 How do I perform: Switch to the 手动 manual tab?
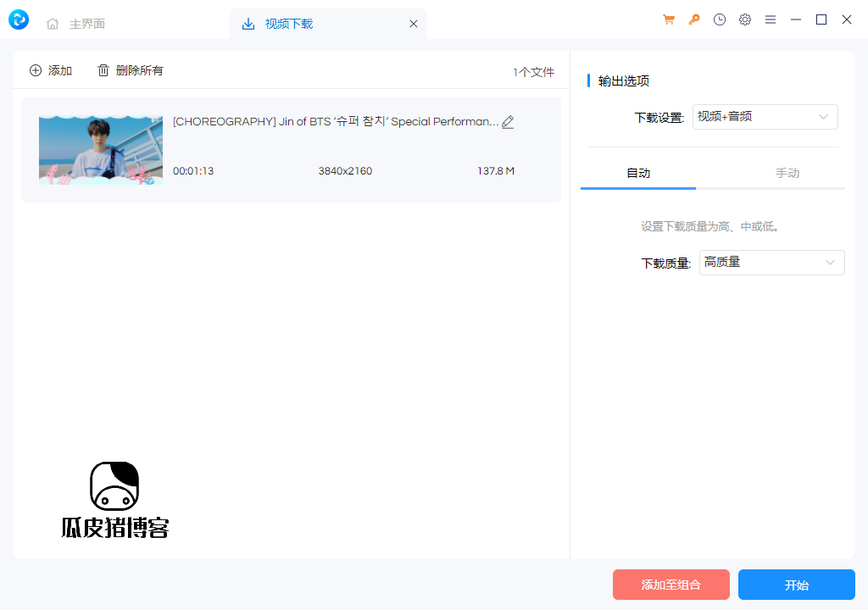tap(787, 173)
